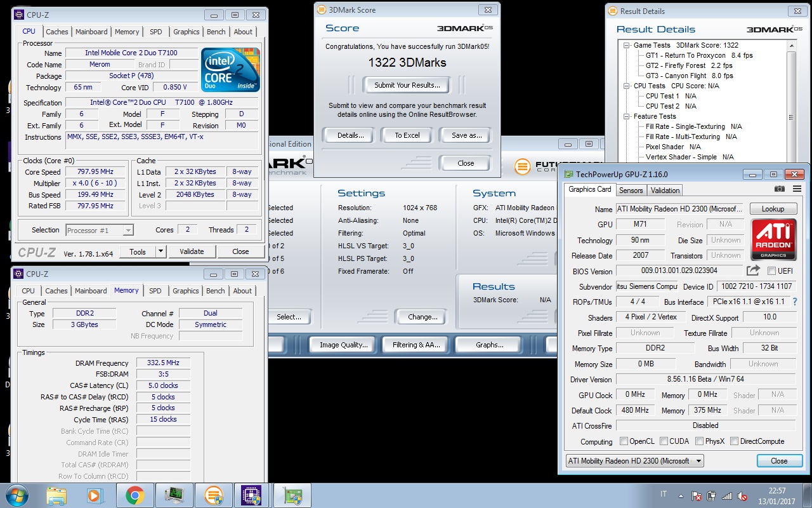Close the 3DMark Score dialog via Close button

[466, 163]
